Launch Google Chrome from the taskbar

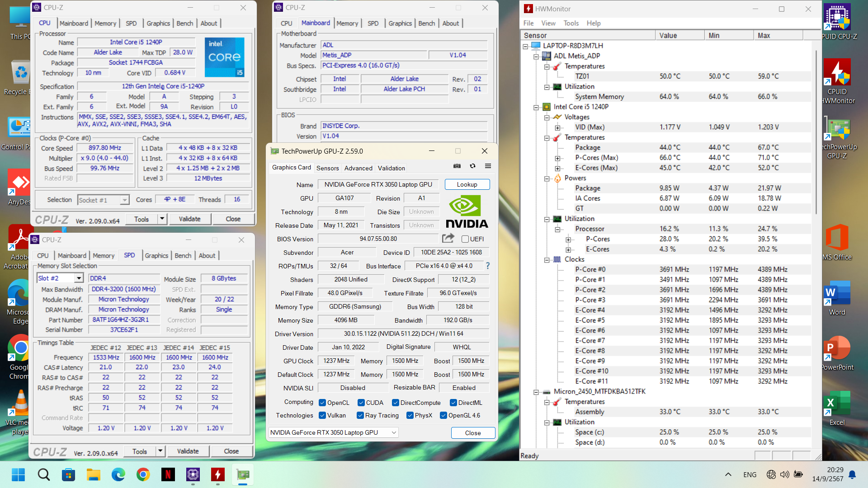[143, 474]
